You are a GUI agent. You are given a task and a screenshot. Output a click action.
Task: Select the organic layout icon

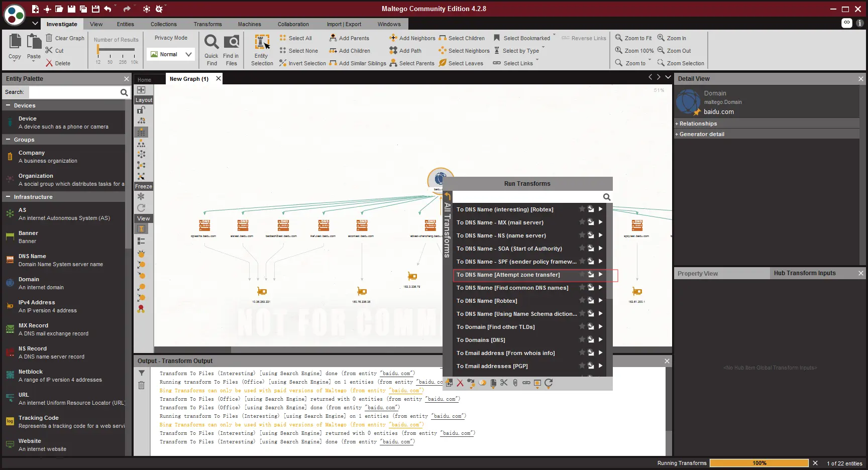coord(142,165)
